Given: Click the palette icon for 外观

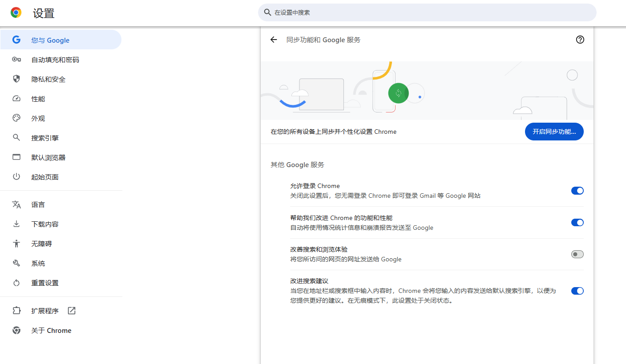Looking at the screenshot, I should [16, 118].
